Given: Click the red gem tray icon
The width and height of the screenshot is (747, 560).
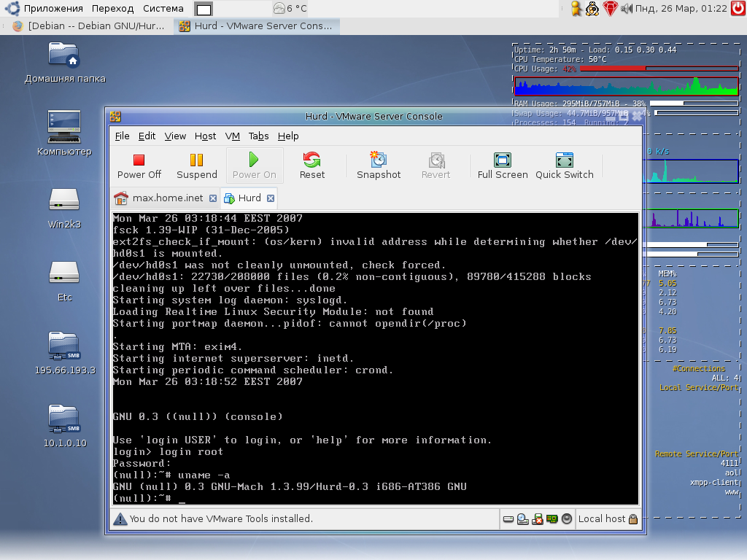Looking at the screenshot, I should pyautogui.click(x=611, y=9).
